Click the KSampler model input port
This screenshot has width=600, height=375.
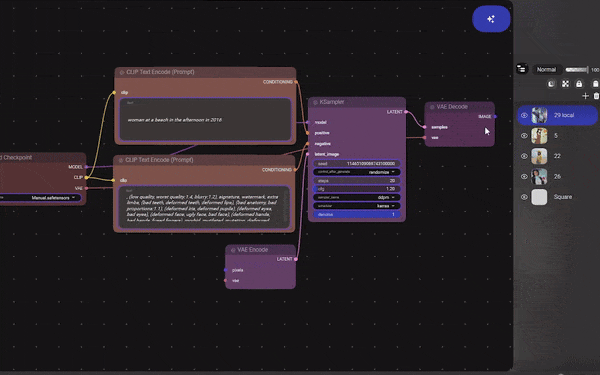tap(308, 122)
